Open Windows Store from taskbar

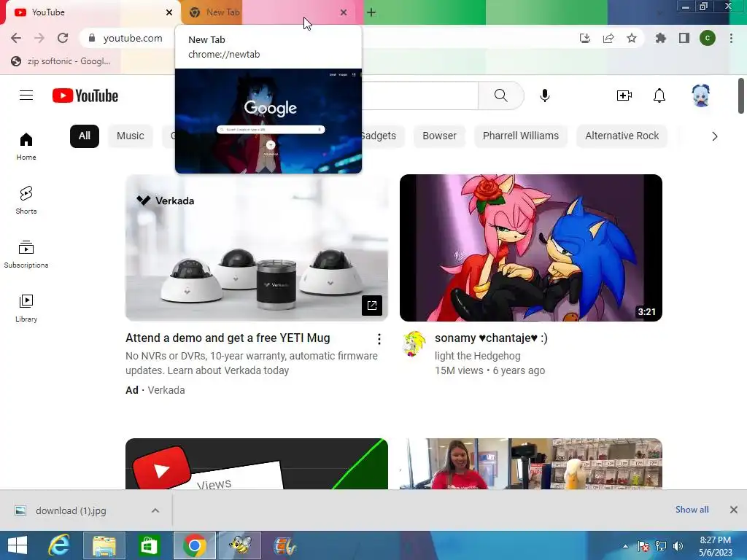click(149, 545)
